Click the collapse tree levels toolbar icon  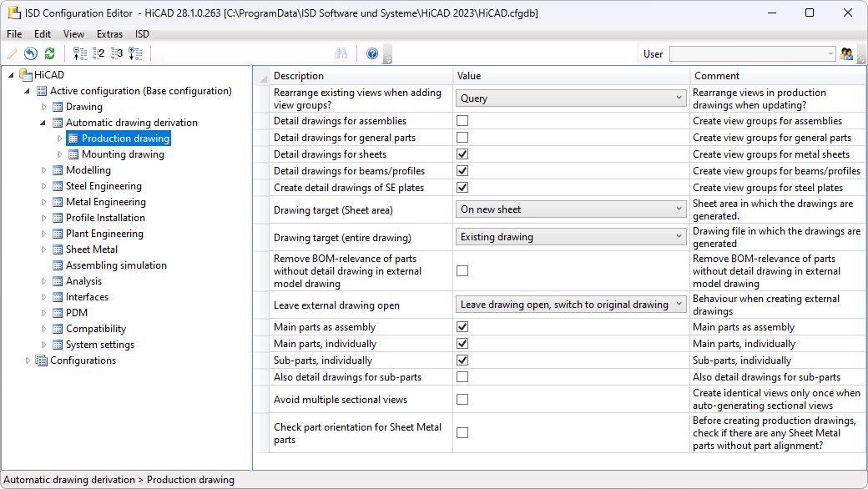coord(80,53)
